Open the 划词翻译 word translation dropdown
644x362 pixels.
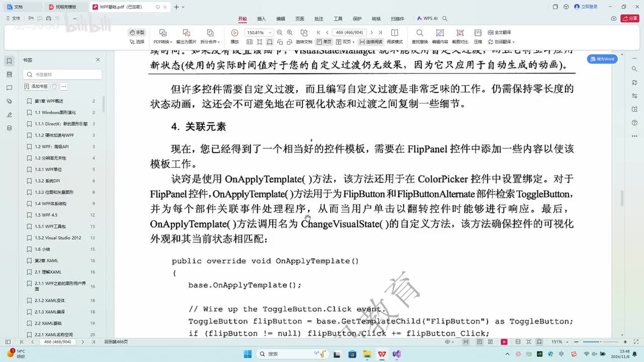(x=501, y=42)
